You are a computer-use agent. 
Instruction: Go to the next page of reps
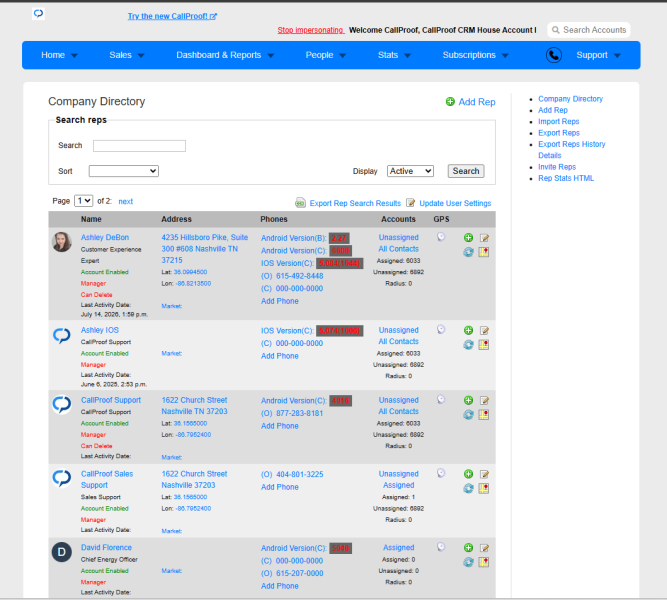125,201
